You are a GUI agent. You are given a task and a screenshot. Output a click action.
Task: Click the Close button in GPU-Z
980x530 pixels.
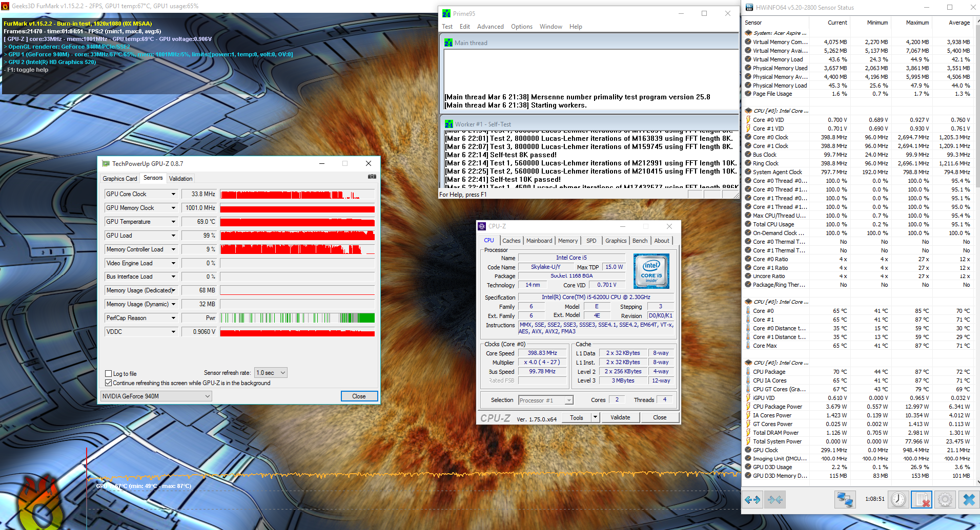click(359, 396)
